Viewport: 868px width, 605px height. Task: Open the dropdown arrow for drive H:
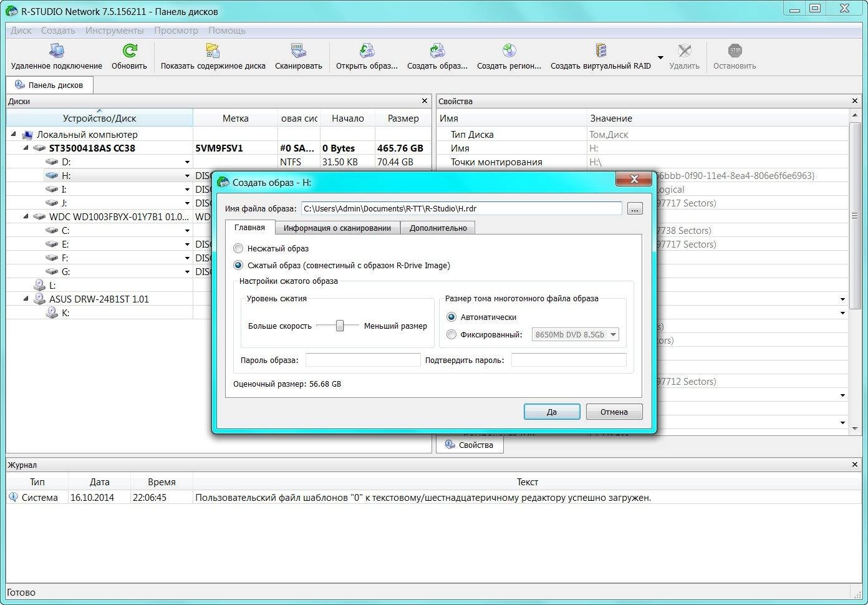187,176
